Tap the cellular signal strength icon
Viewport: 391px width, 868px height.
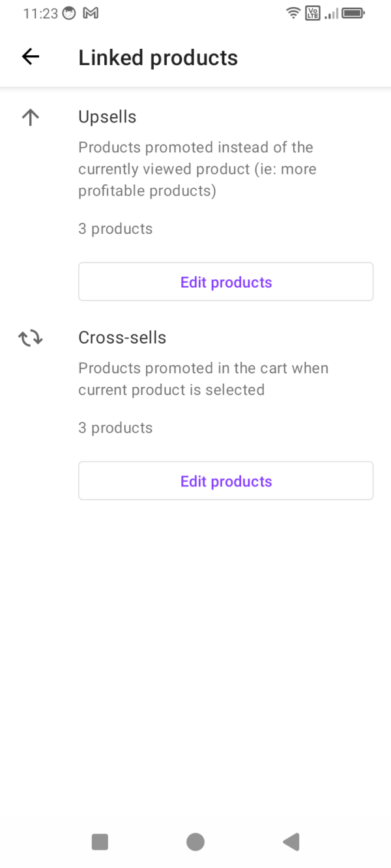tap(332, 13)
